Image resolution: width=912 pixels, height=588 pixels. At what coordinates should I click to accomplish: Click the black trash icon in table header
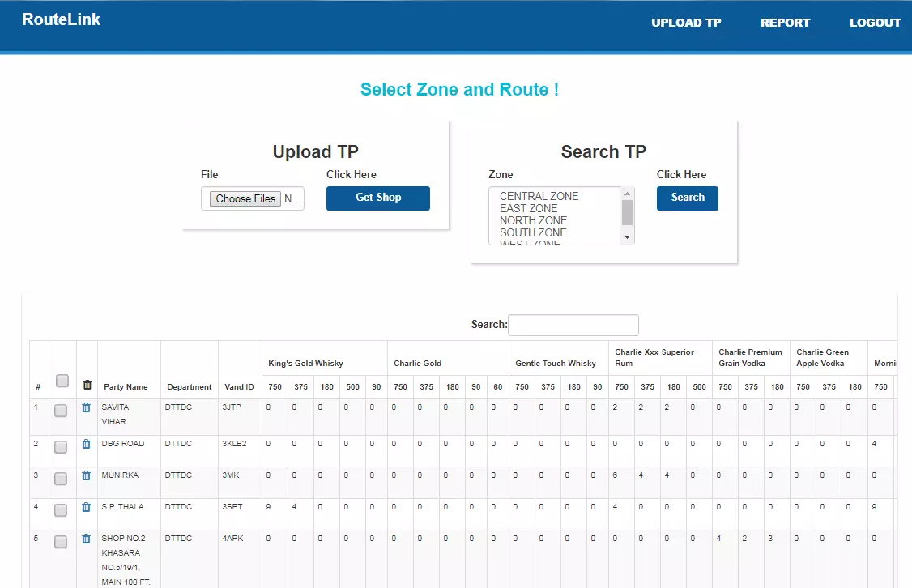click(87, 385)
